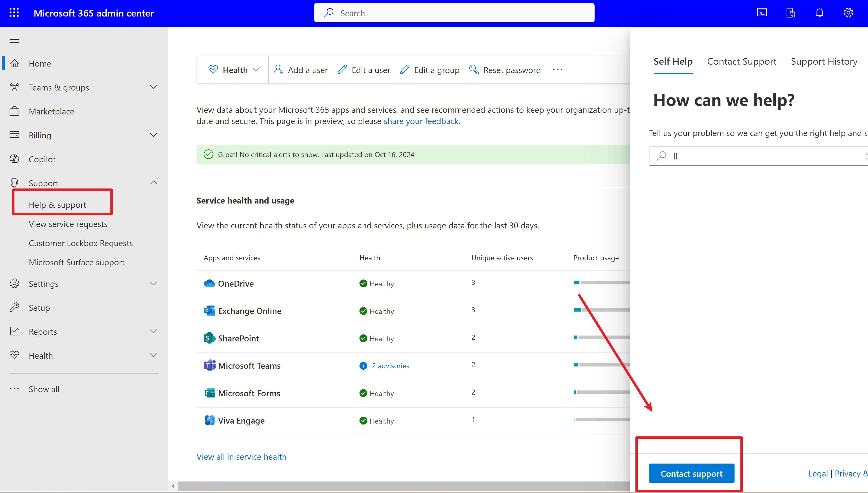This screenshot has height=493, width=868.
Task: Expand the Teams & groups section
Action: 153,87
